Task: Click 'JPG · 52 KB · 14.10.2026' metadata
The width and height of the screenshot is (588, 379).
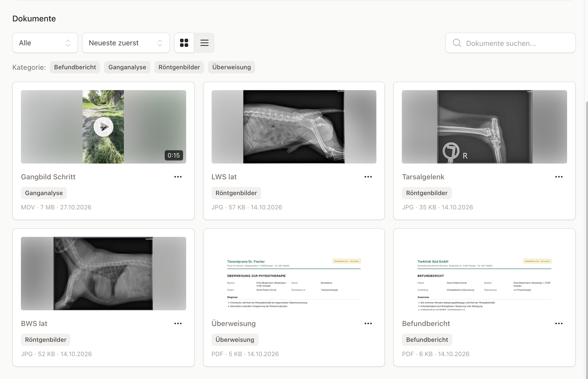Action: pos(56,354)
